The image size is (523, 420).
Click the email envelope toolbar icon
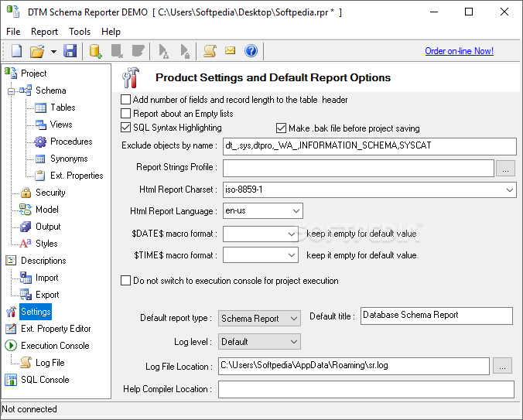click(x=230, y=50)
